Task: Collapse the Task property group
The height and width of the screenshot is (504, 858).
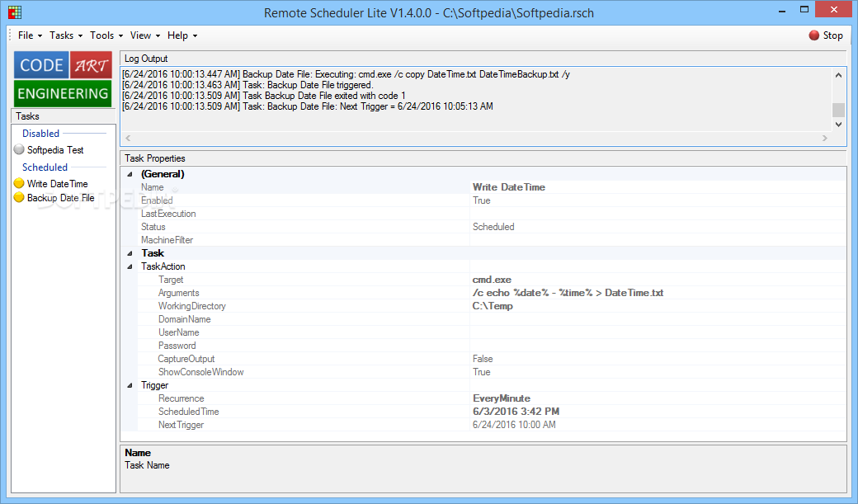Action: point(130,253)
